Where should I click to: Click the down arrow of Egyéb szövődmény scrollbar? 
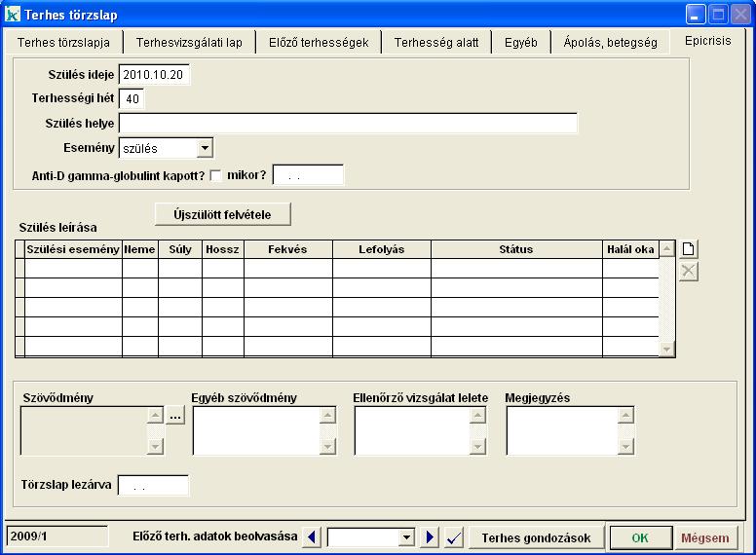(327, 447)
